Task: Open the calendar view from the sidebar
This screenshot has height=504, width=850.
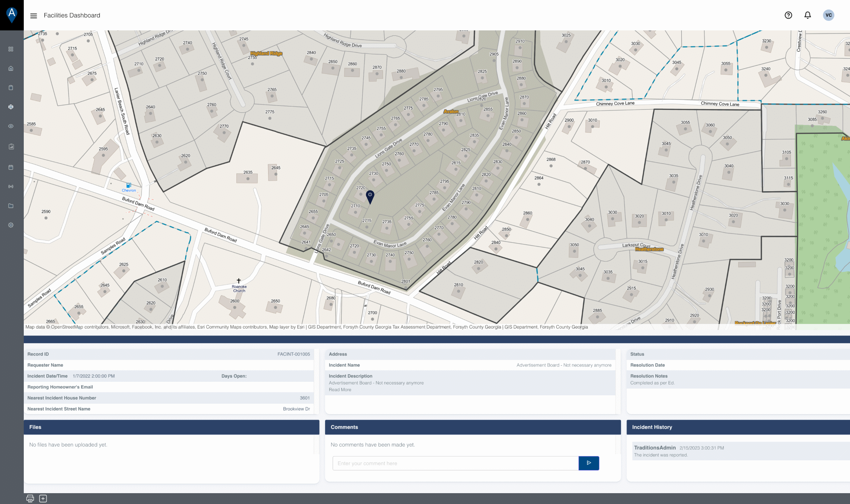Action: (11, 167)
